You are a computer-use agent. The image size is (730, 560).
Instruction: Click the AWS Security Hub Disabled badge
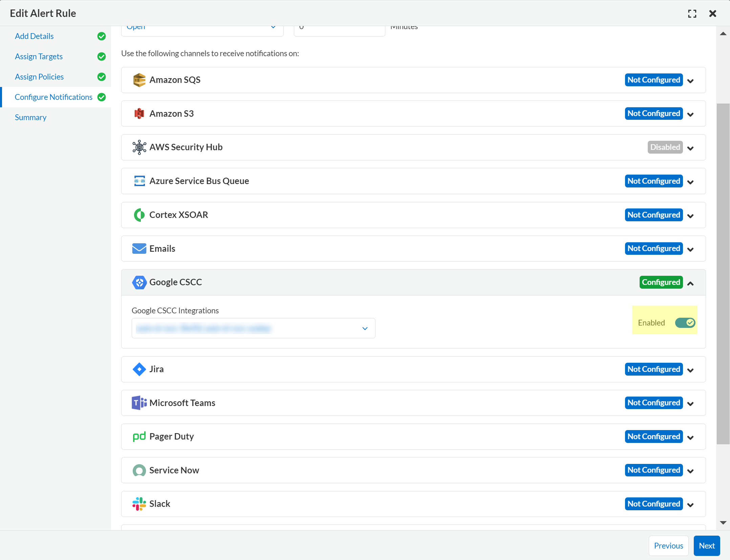(665, 147)
